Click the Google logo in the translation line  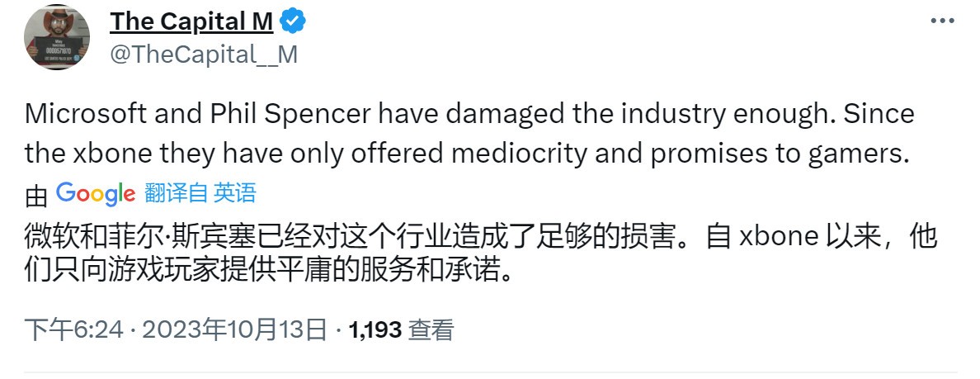(x=96, y=194)
